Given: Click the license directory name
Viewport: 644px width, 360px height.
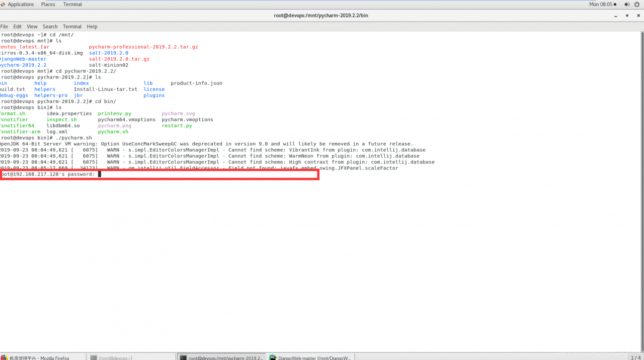Looking at the screenshot, I should 154,89.
